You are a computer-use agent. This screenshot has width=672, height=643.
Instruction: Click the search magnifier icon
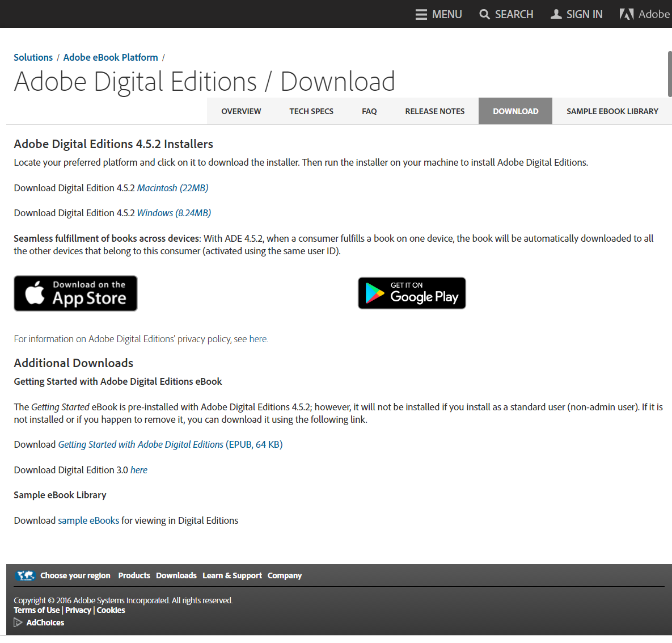click(484, 14)
